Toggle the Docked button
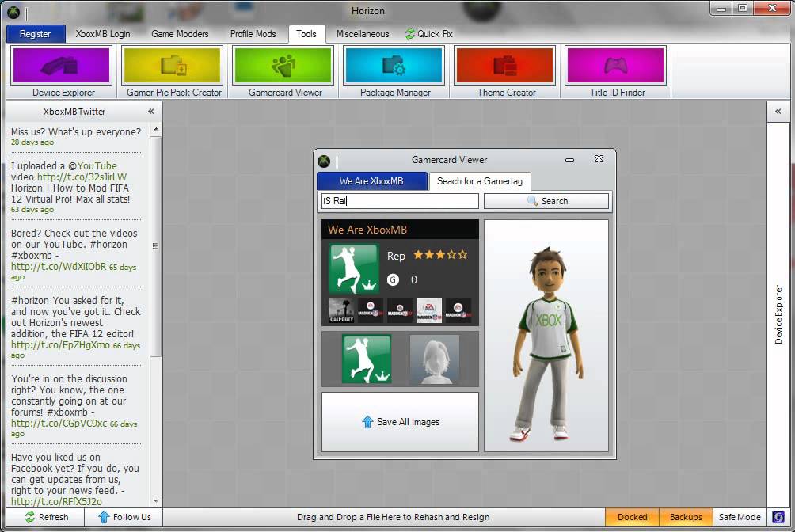795x532 pixels. [632, 517]
